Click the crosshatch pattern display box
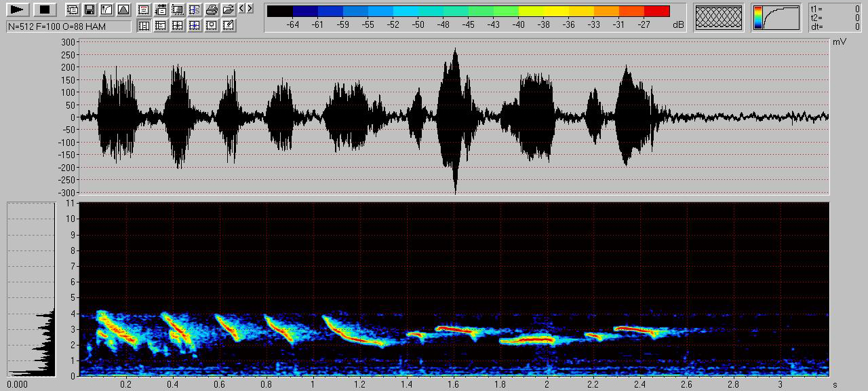The image size is (868, 391). 719,17
